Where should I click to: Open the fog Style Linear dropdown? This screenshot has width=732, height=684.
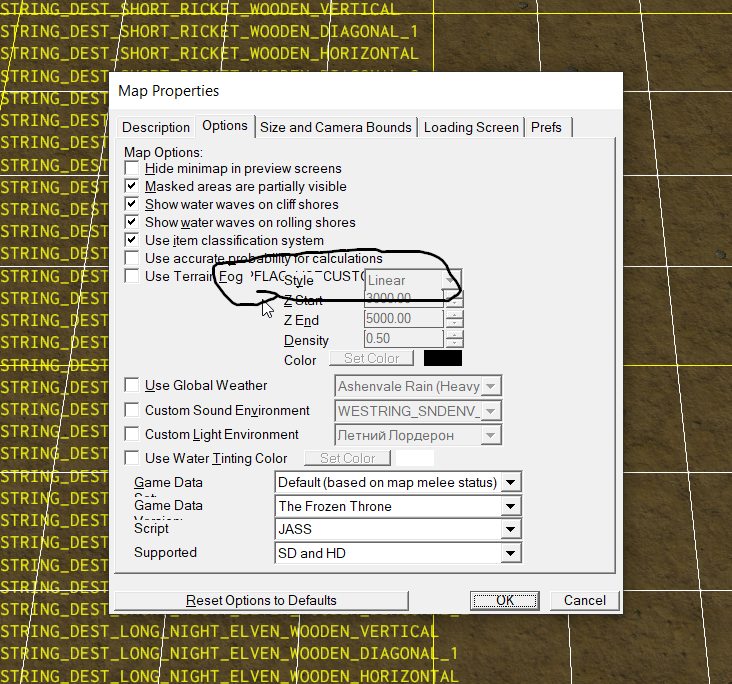413,280
